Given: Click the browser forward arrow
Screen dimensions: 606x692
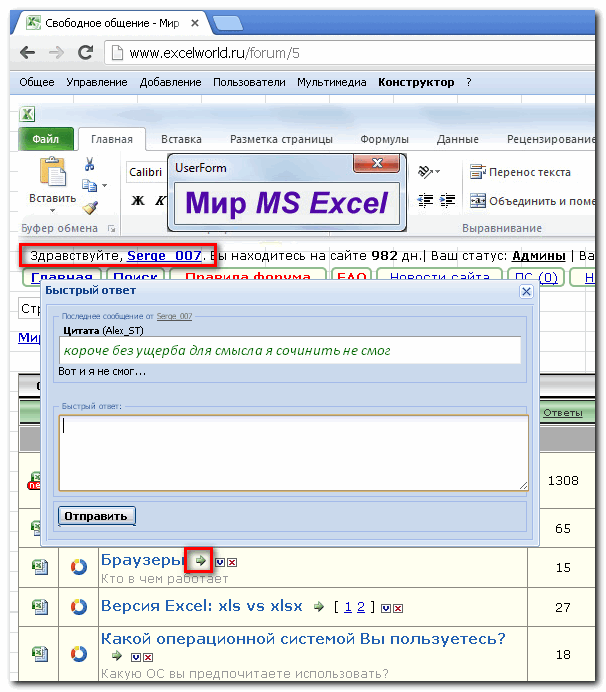Looking at the screenshot, I should coord(56,53).
